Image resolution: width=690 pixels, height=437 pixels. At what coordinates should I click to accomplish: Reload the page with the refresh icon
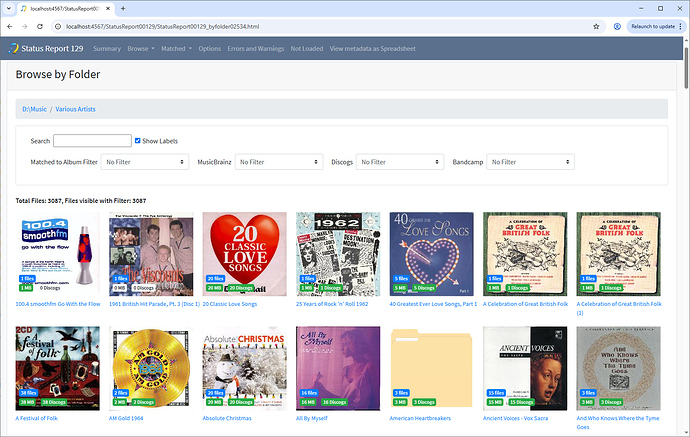(40, 26)
